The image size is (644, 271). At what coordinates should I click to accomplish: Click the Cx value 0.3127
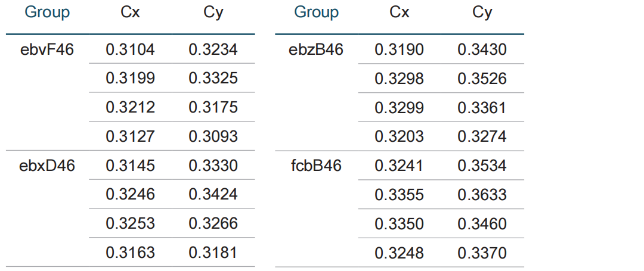(x=130, y=136)
